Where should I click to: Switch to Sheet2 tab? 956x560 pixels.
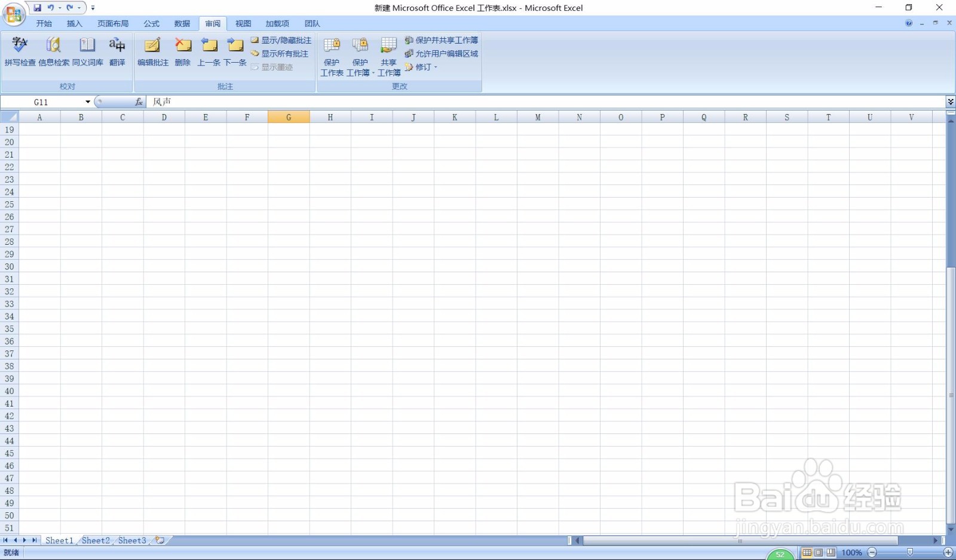click(x=96, y=540)
